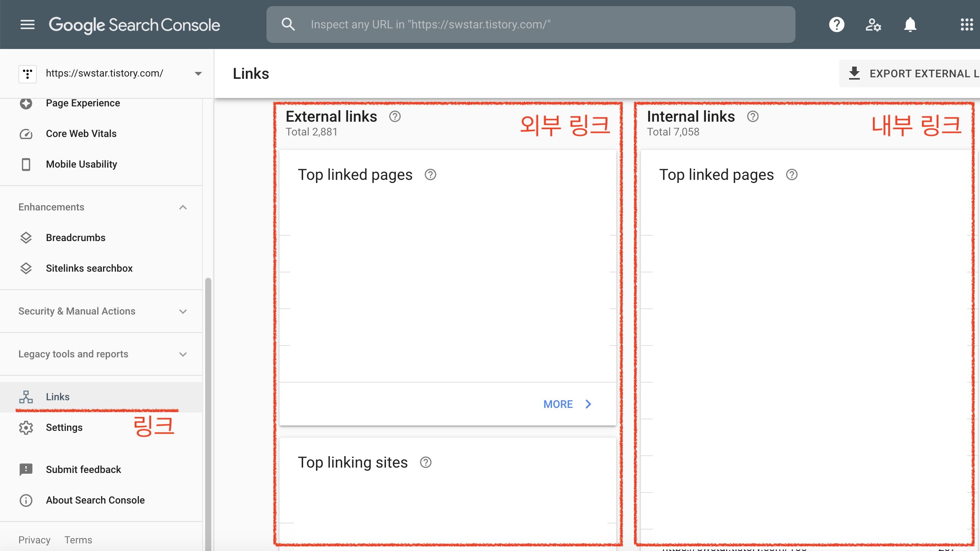Open notifications bell
This screenshot has height=551, width=980.
(910, 24)
